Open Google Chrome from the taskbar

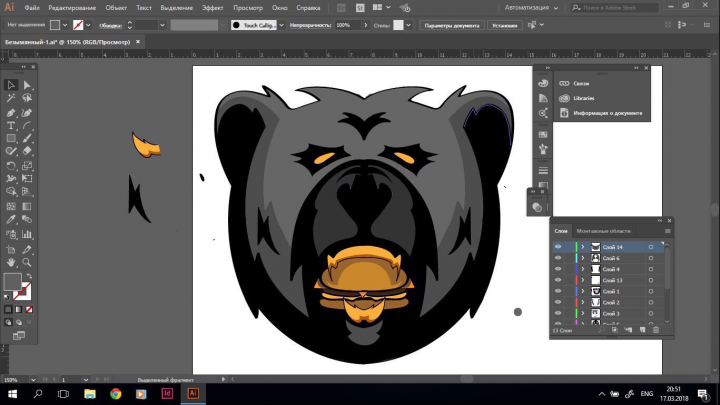click(x=115, y=394)
